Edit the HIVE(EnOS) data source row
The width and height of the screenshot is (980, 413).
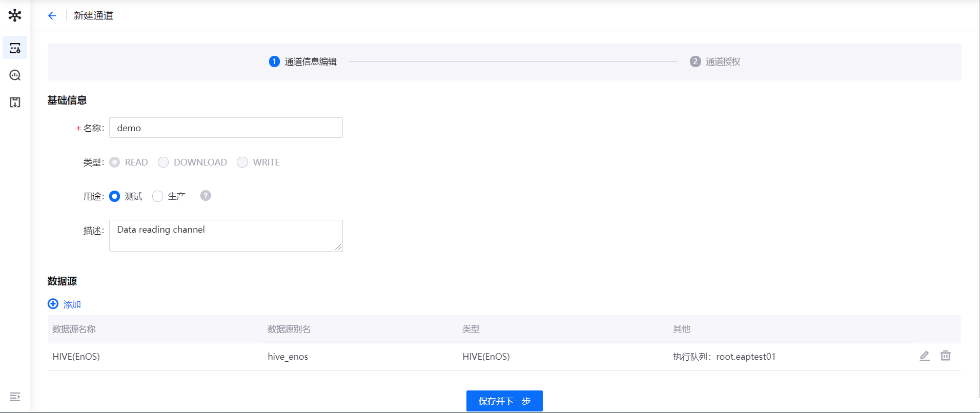(925, 356)
